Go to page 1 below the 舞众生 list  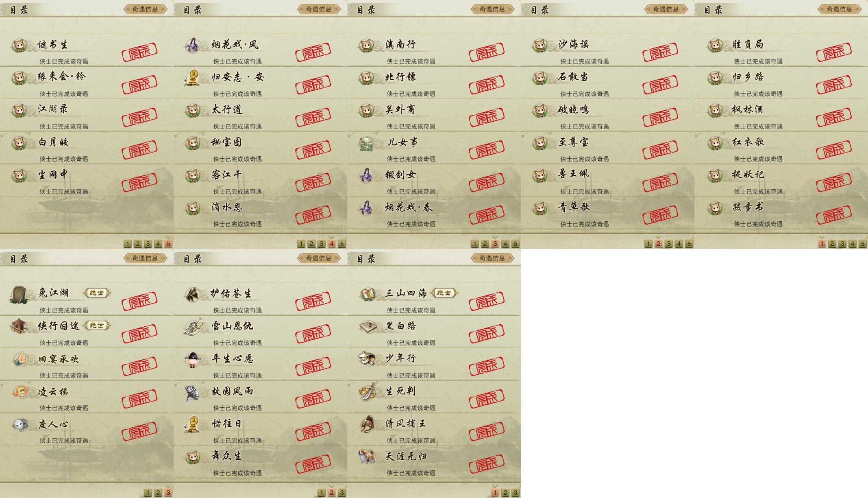[x=322, y=493]
